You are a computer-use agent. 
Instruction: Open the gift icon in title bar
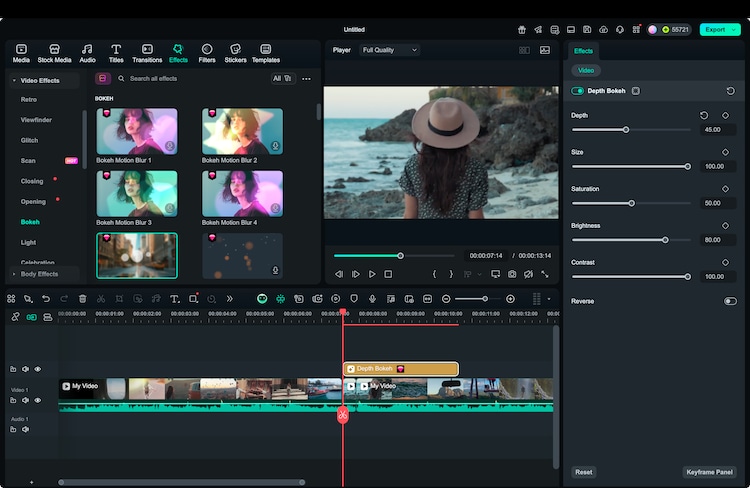522,30
